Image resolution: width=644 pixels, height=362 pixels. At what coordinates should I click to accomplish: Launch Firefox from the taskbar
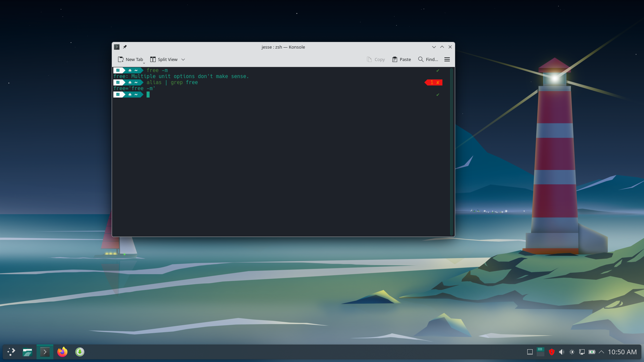pyautogui.click(x=62, y=352)
